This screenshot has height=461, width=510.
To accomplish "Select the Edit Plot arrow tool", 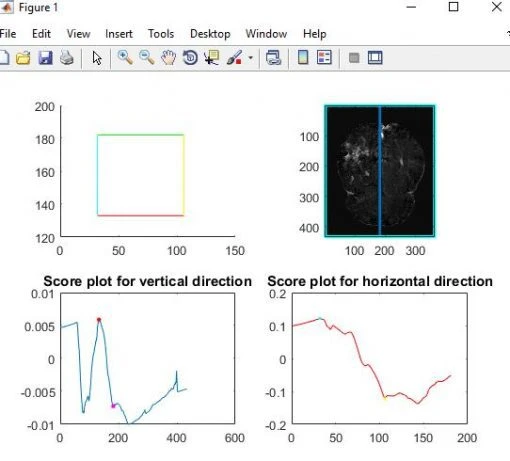I will (x=97, y=58).
